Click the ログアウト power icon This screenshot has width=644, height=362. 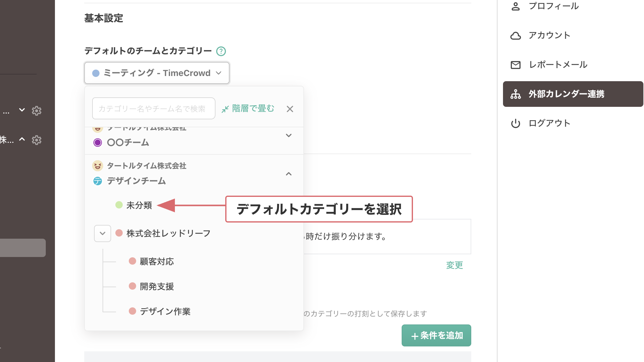[516, 123]
